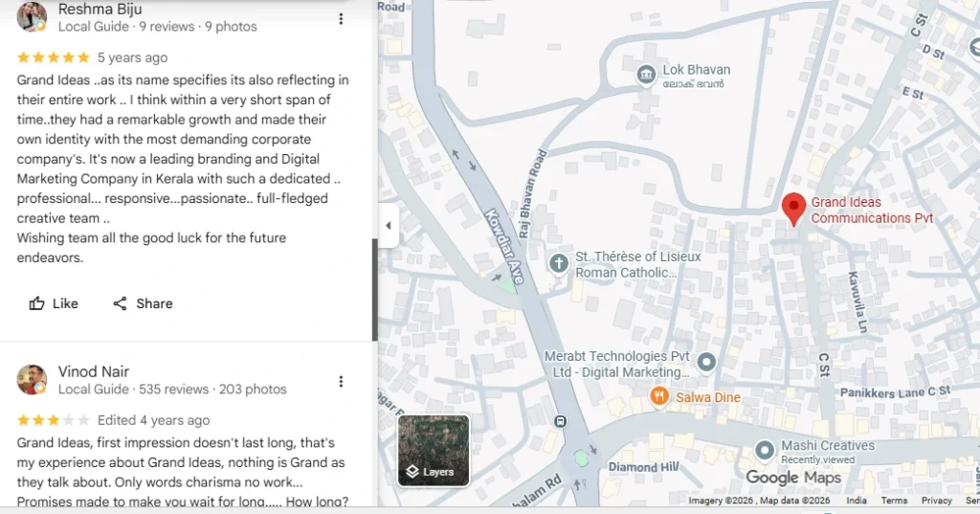Click "Local Guide · 9 reviews" text
The height and width of the screenshot is (514, 980).
[126, 26]
